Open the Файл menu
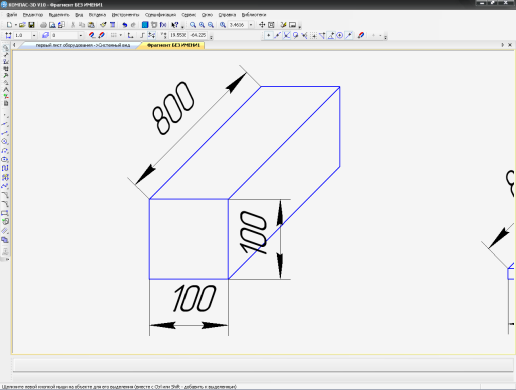 (x=12, y=15)
